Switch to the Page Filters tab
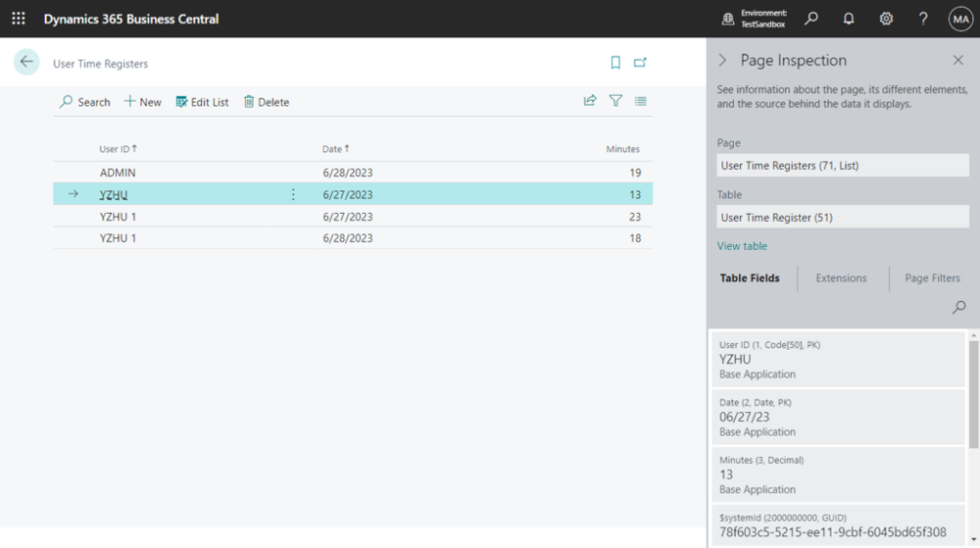 932,278
